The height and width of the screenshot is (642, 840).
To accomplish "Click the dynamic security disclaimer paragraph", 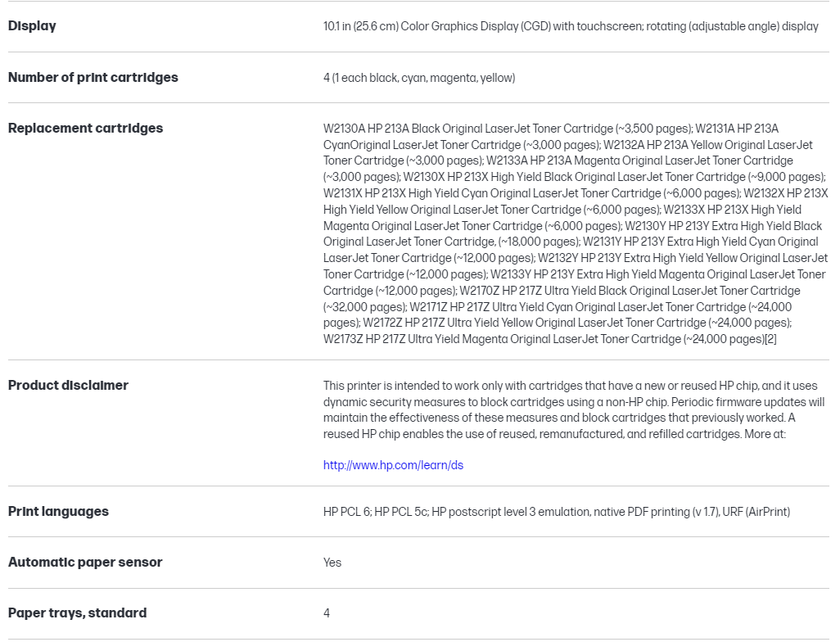I will pyautogui.click(x=573, y=409).
